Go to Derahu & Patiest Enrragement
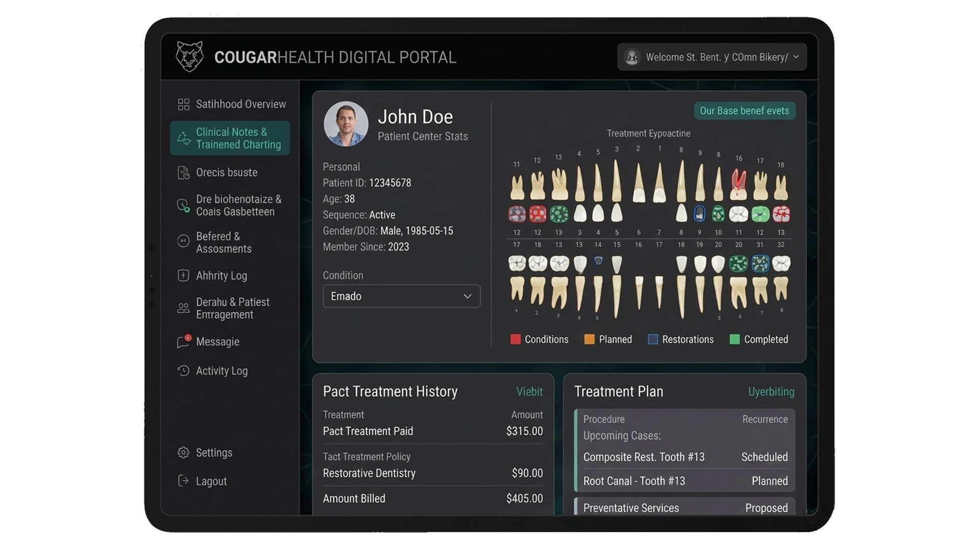The width and height of the screenshot is (980, 551). point(232,308)
